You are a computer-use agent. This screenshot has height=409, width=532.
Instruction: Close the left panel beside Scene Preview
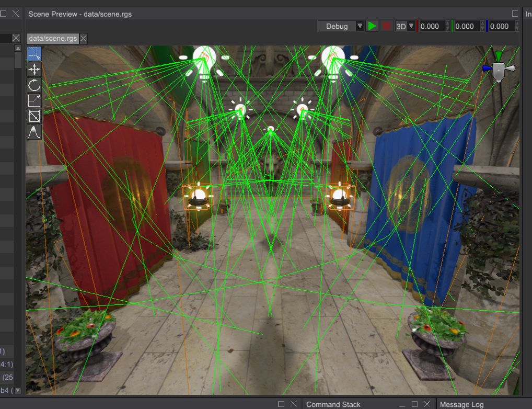(16, 13)
